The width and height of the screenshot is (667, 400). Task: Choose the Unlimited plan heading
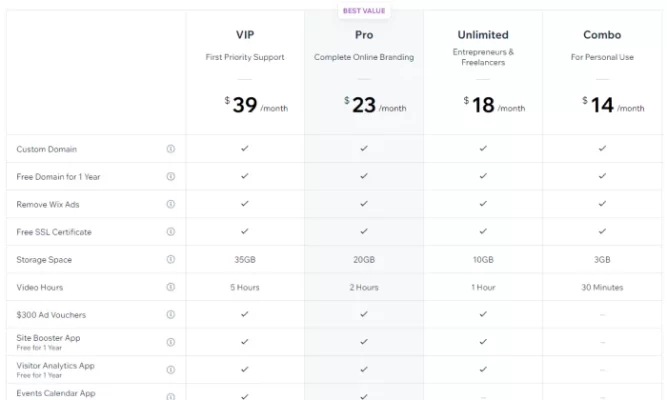click(x=483, y=35)
